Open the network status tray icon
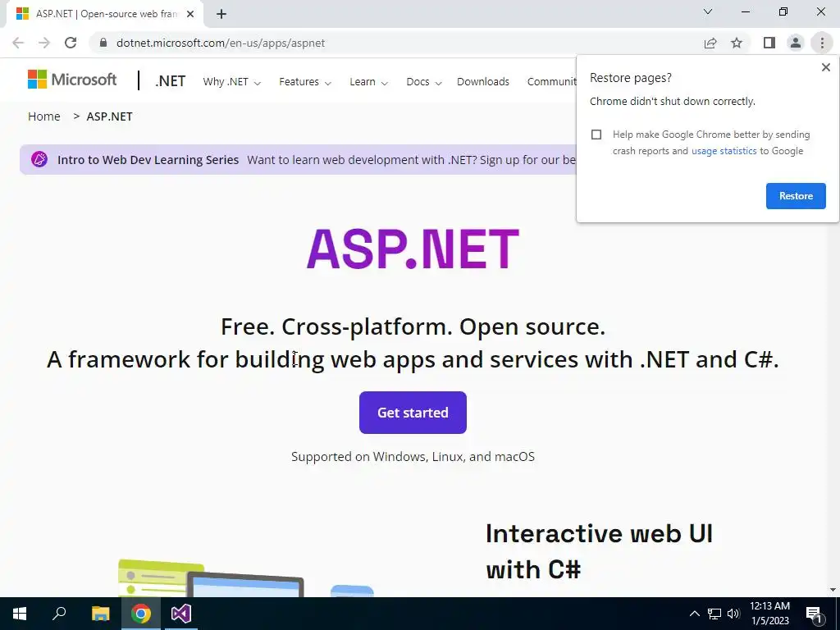840x630 pixels. [x=714, y=614]
